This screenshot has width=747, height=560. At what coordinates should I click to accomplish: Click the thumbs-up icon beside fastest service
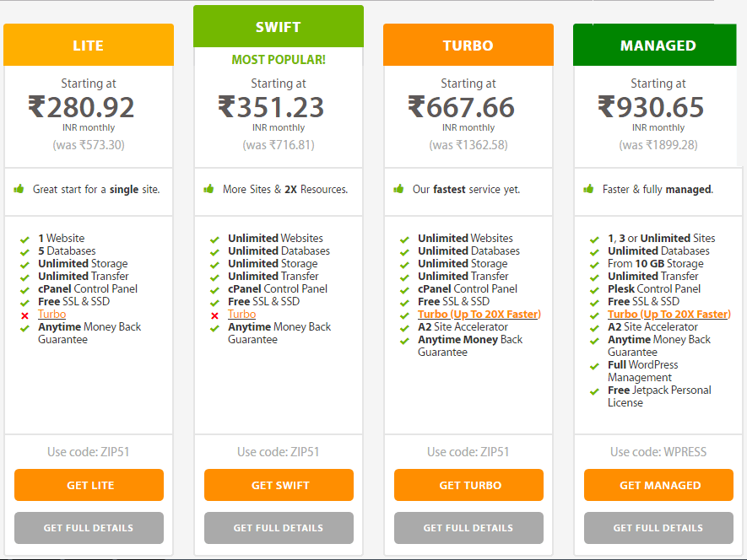[x=398, y=189]
